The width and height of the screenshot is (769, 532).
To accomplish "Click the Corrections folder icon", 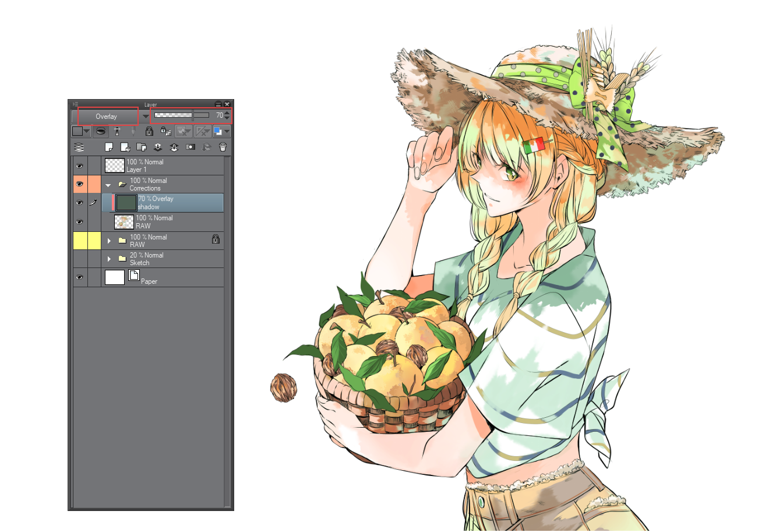I will coord(122,184).
